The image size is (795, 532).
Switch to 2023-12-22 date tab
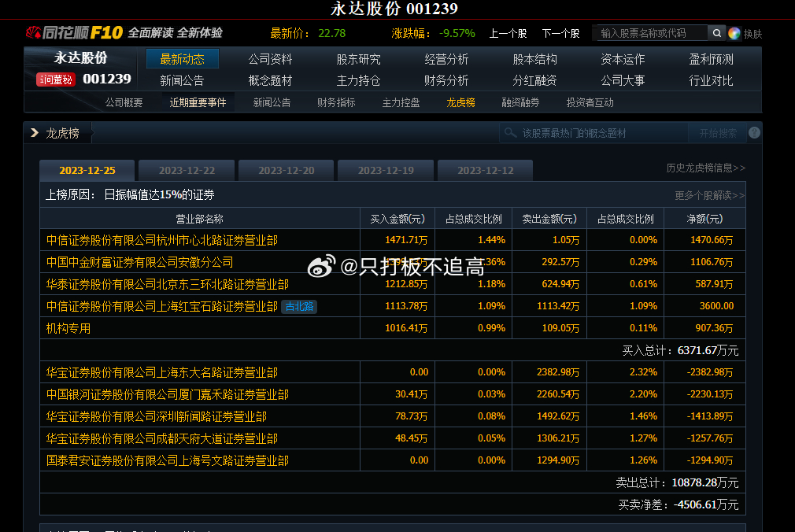point(187,171)
